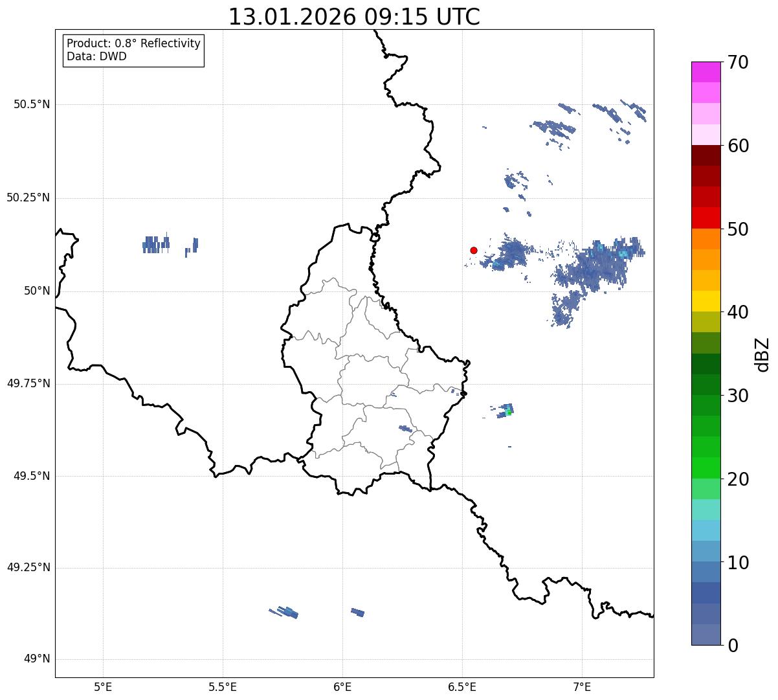Click the Data: DWD label
This screenshot has width=778, height=700.
96,56
